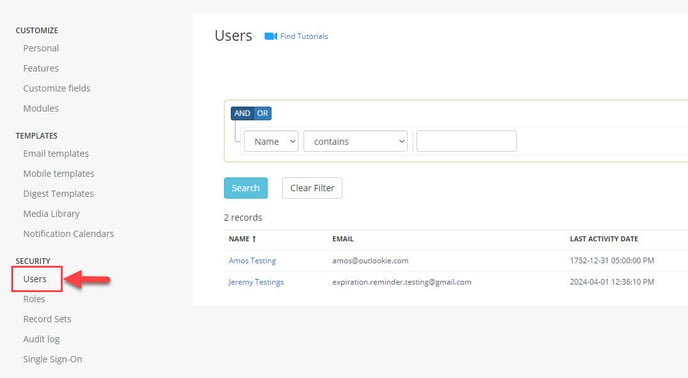Open the Audit log
The image size is (688, 378).
[x=41, y=339]
